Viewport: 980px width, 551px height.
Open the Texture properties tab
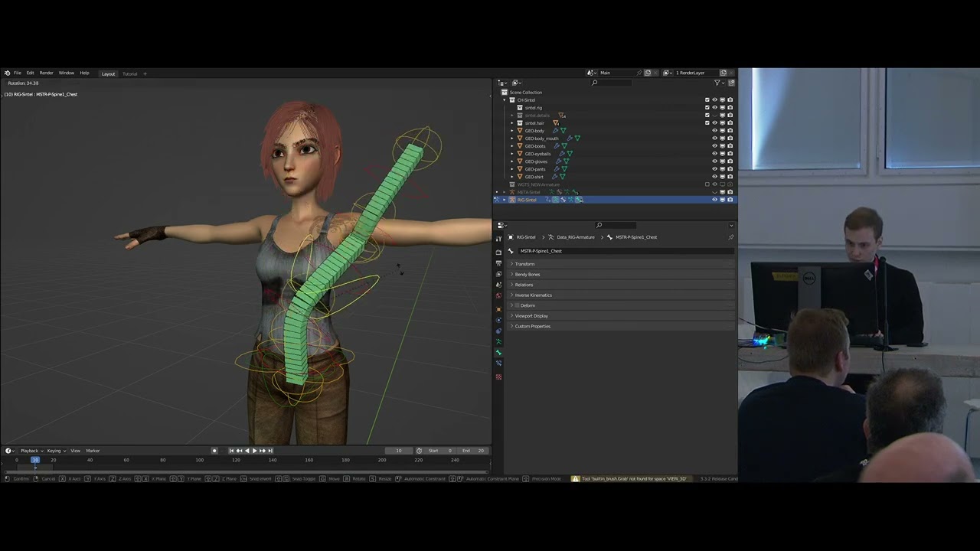click(498, 377)
